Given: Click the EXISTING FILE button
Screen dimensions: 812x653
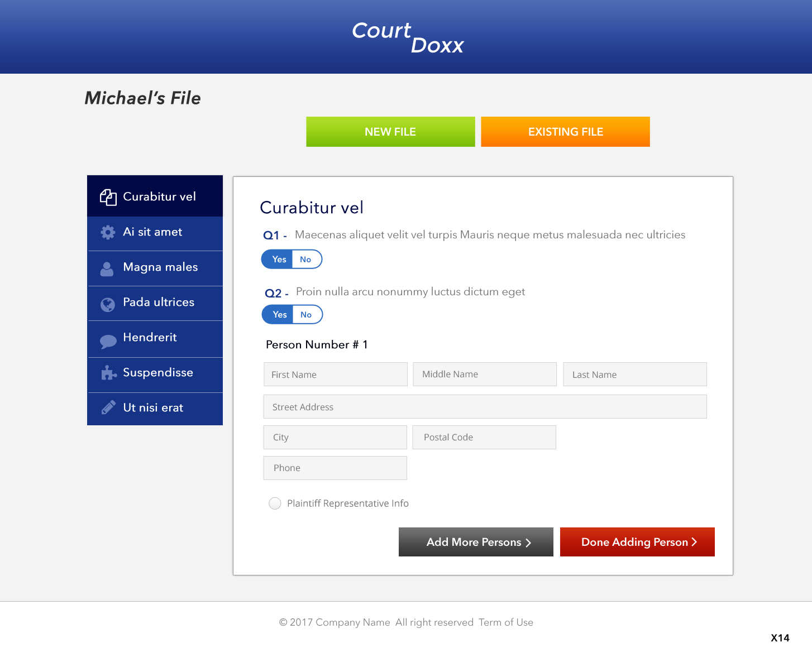Looking at the screenshot, I should coord(565,132).
